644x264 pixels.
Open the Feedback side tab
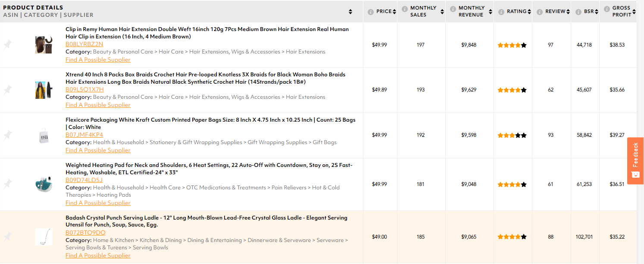point(635,160)
